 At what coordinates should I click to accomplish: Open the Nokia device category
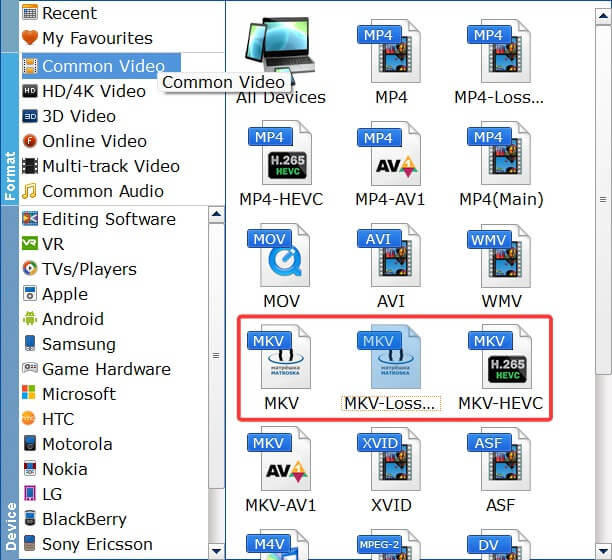point(55,469)
